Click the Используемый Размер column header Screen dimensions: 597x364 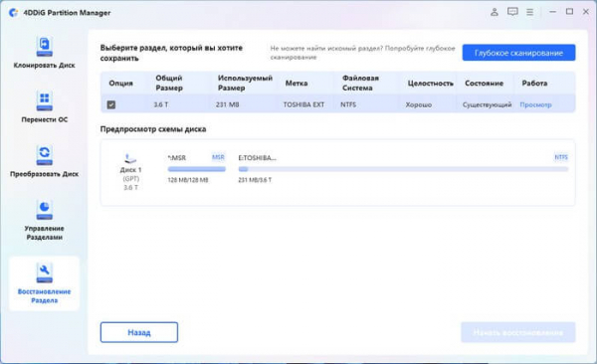tap(245, 83)
